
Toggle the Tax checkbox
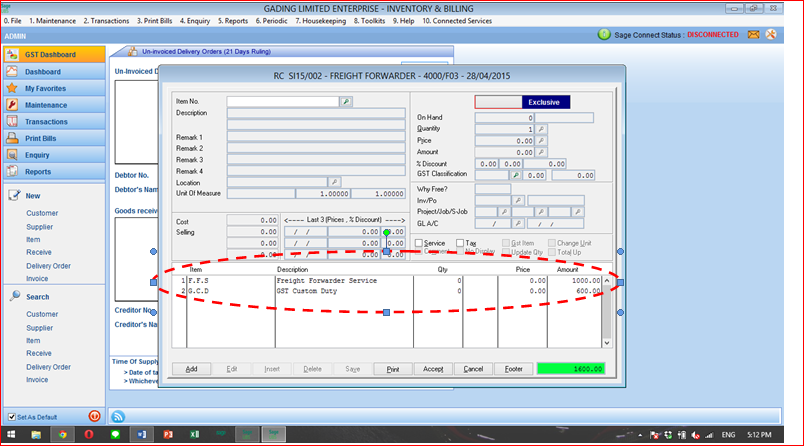pyautogui.click(x=460, y=243)
